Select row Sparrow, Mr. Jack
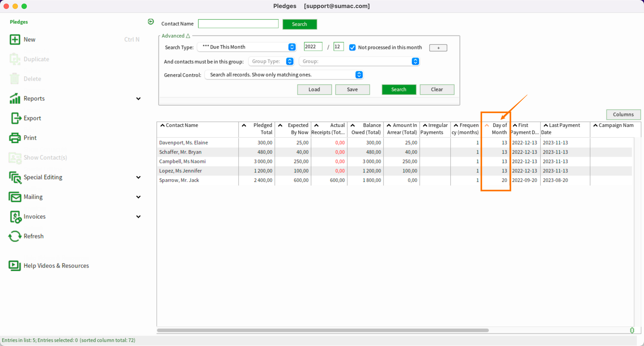The height and width of the screenshot is (346, 644). 394,180
